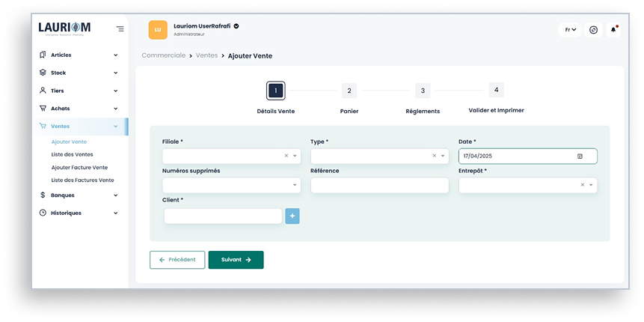Click the Tiers person icon

point(43,91)
